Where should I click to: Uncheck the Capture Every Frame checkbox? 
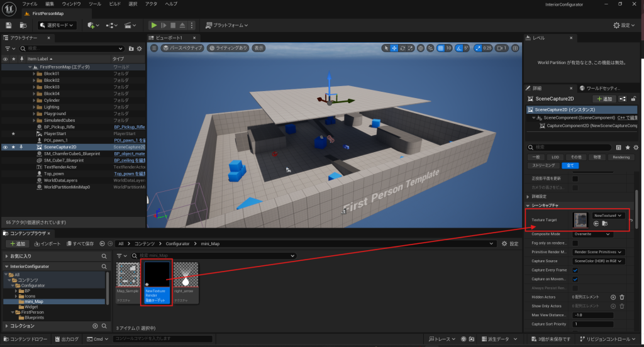point(575,270)
